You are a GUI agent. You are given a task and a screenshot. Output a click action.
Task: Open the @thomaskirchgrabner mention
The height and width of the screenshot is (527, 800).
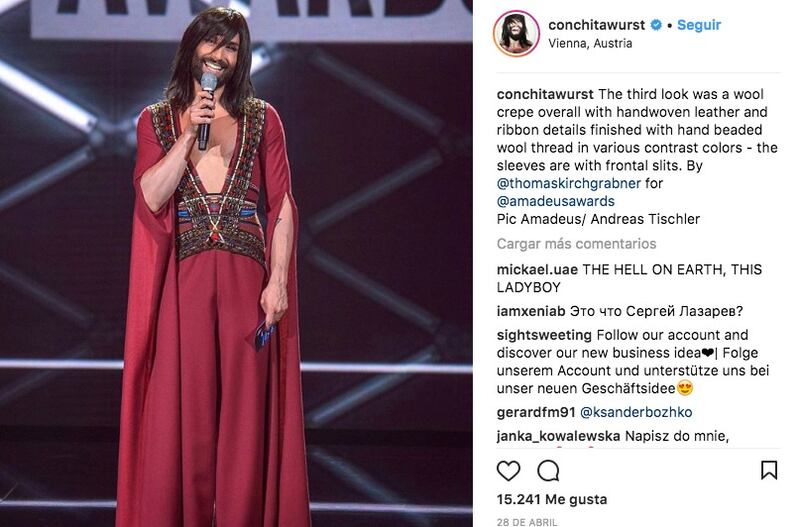tap(568, 183)
